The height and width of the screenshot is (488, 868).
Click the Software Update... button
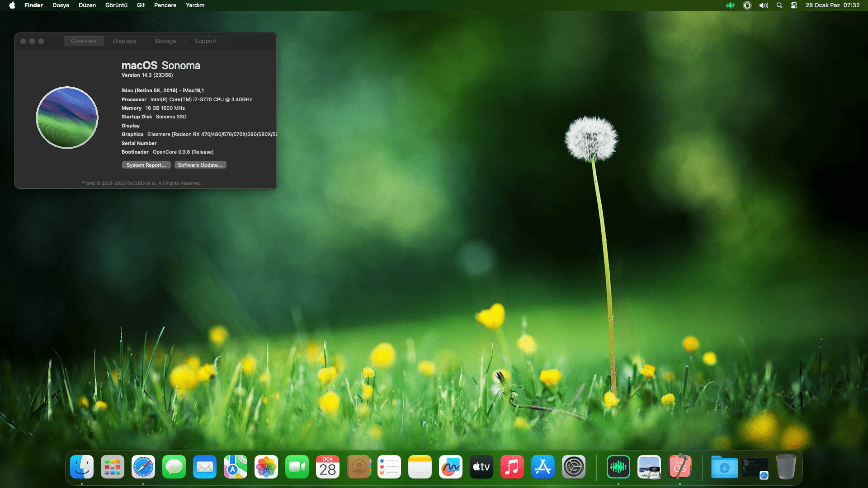(200, 165)
